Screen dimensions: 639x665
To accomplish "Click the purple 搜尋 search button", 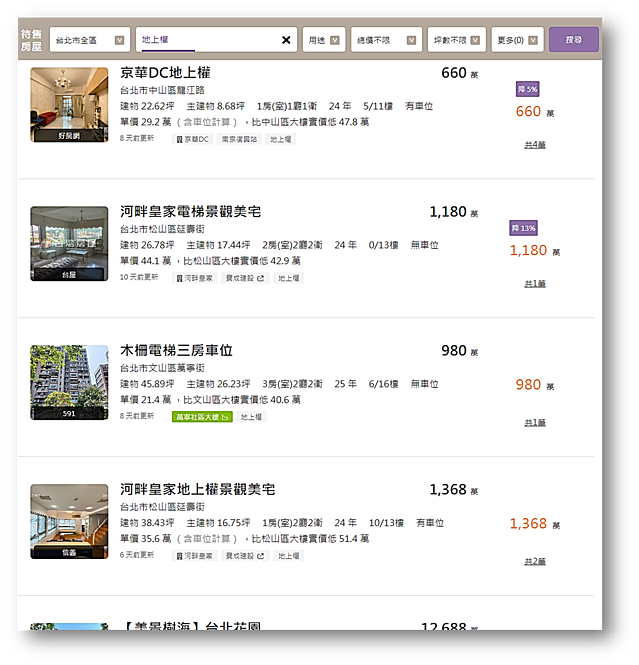I will point(574,40).
